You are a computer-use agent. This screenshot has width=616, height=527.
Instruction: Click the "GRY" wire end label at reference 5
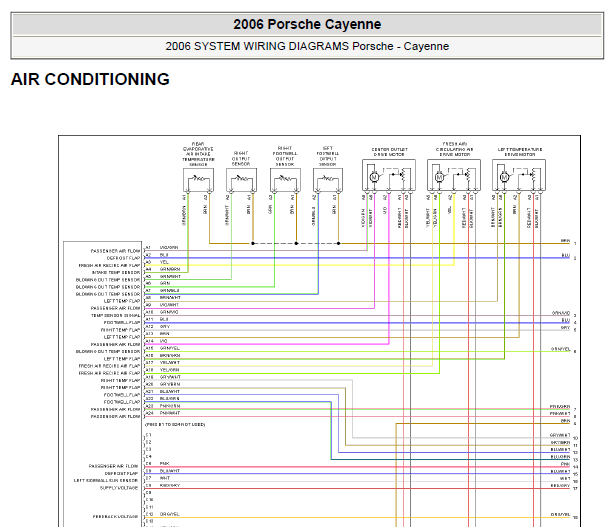tap(565, 327)
